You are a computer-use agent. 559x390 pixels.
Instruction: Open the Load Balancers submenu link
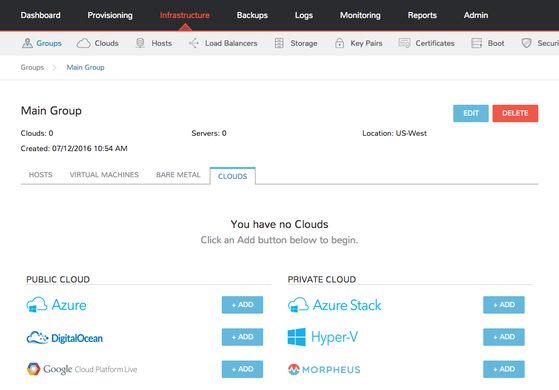coord(231,43)
